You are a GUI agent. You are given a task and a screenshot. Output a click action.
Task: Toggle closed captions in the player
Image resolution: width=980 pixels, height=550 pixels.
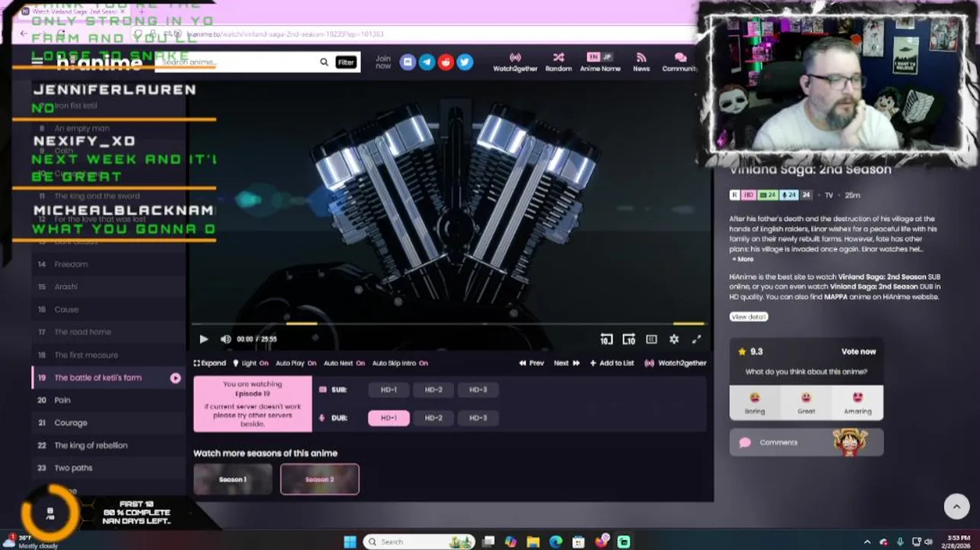click(x=651, y=339)
